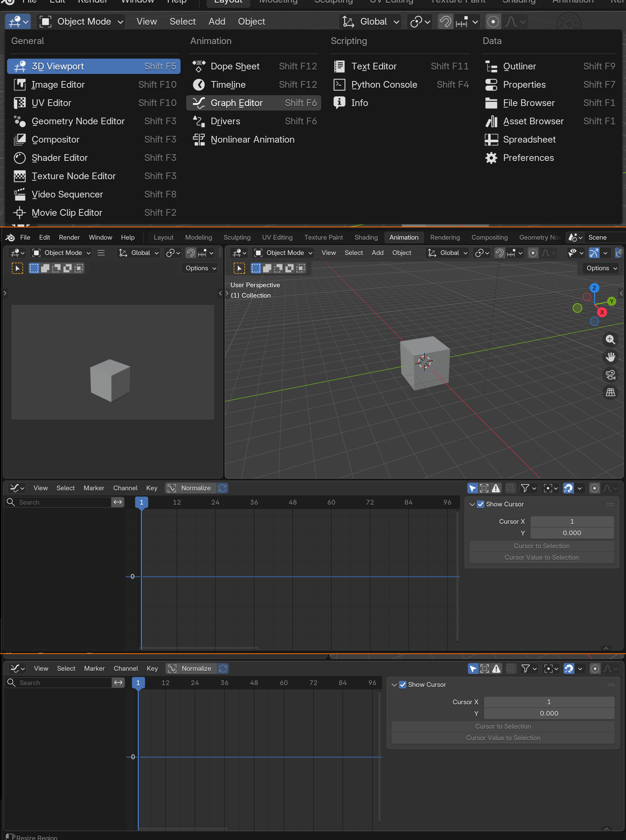Switch to the Modeling workspace tab
626x840 pixels.
coord(198,237)
